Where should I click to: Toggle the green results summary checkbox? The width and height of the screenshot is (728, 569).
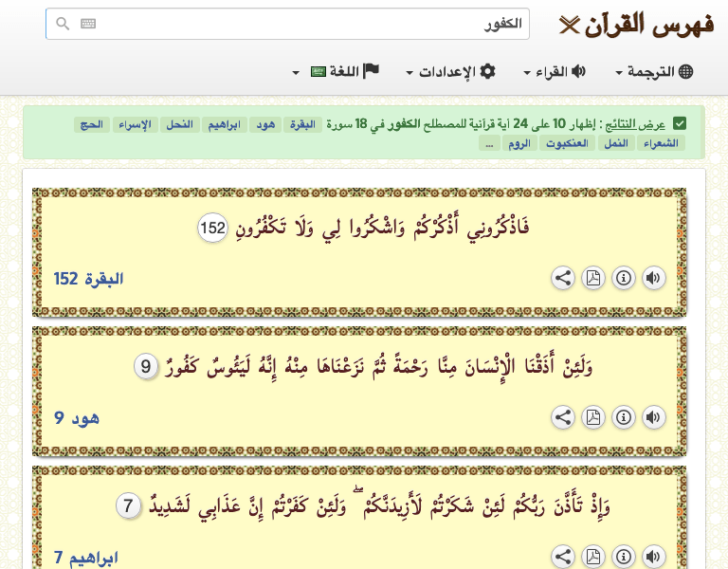(x=680, y=124)
